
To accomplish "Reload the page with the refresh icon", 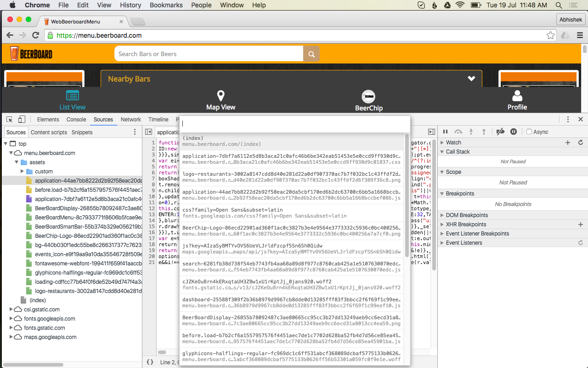I will tap(35, 35).
